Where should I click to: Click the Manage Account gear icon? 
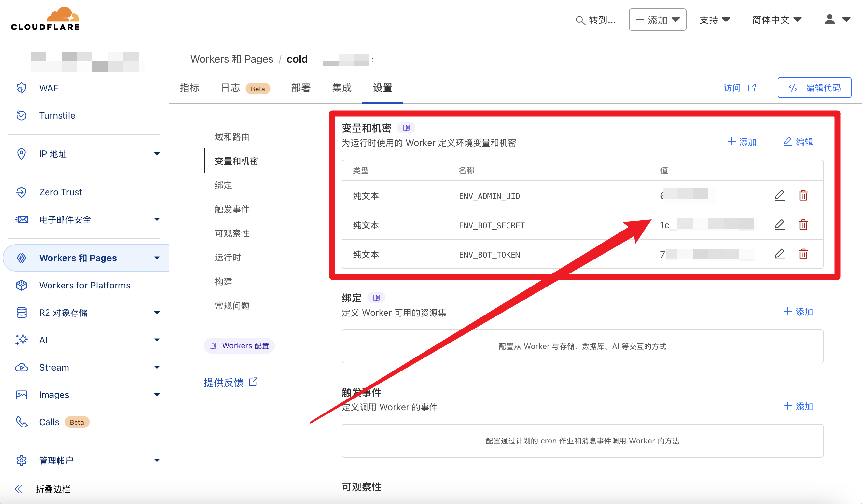(x=21, y=460)
